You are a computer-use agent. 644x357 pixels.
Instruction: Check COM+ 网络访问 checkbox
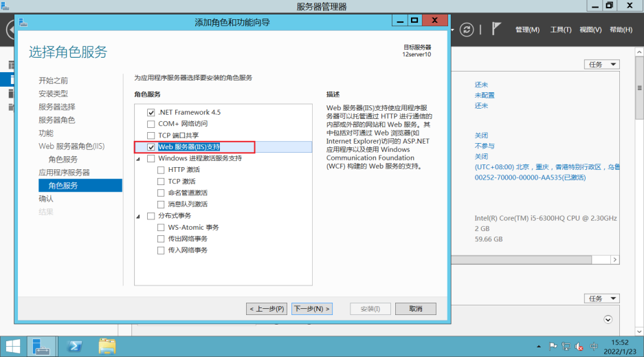point(151,124)
